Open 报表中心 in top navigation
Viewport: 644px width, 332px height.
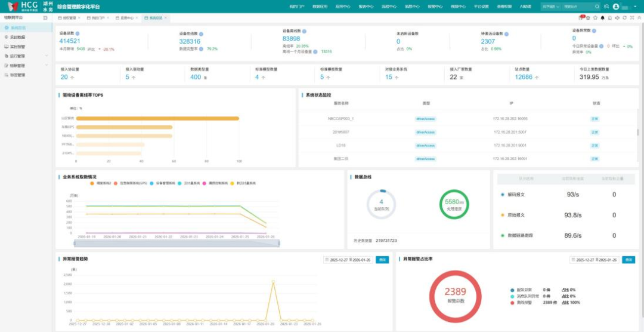click(366, 7)
